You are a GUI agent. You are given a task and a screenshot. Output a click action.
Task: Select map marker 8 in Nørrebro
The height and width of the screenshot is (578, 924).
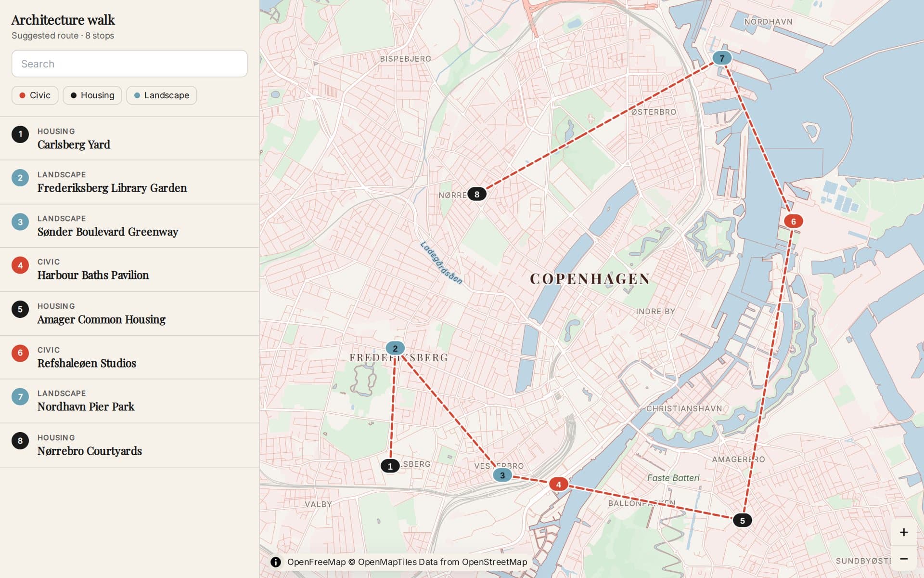(477, 194)
